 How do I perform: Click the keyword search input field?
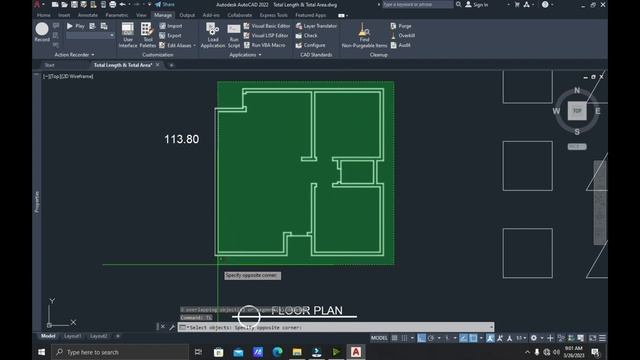pyautogui.click(x=417, y=4)
